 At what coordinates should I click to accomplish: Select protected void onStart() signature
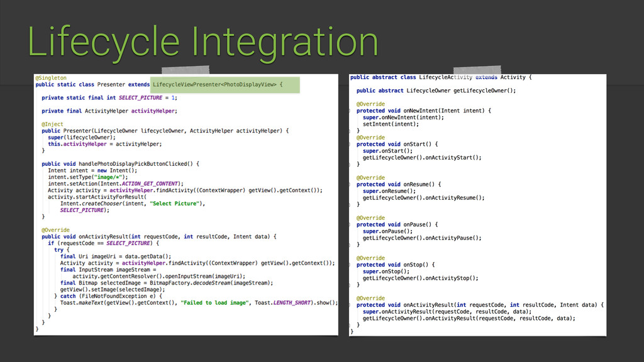pos(397,144)
